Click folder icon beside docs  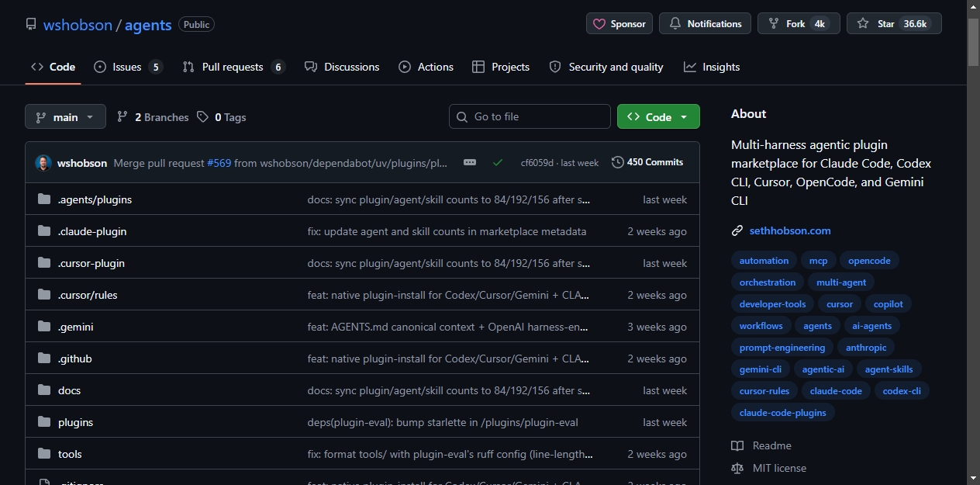[x=44, y=390]
